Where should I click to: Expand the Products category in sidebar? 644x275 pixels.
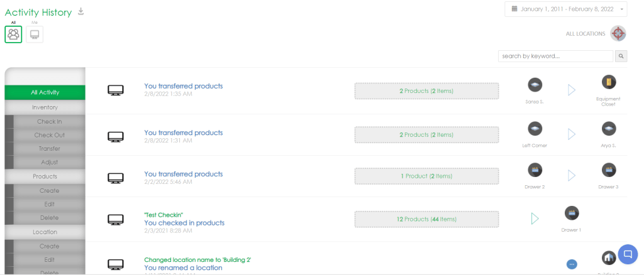45,176
